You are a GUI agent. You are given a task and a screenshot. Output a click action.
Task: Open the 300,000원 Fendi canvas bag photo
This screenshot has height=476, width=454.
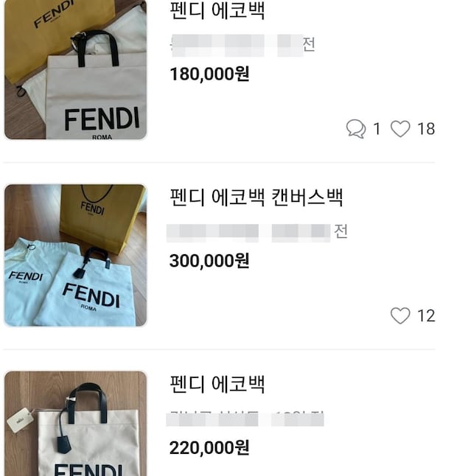coord(75,255)
